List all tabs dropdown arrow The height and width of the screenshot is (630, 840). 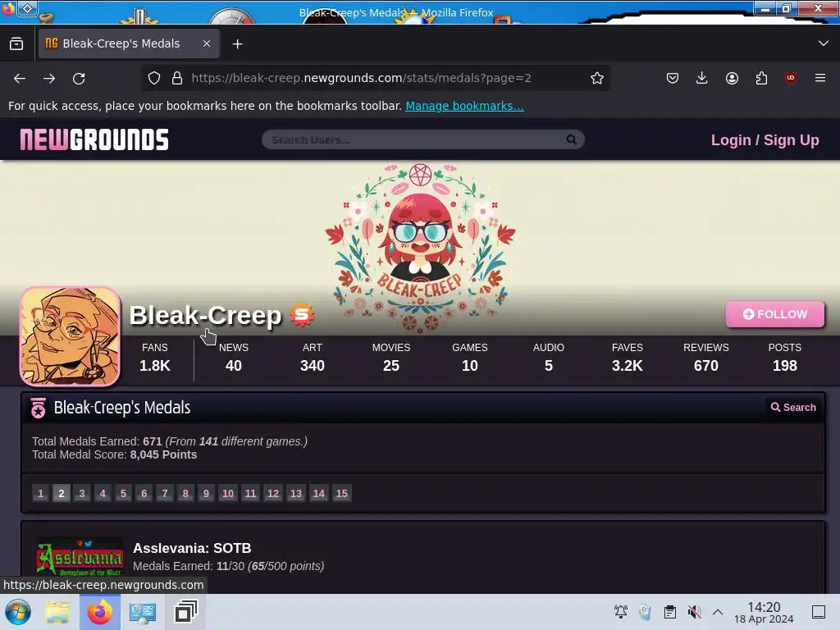tap(824, 43)
